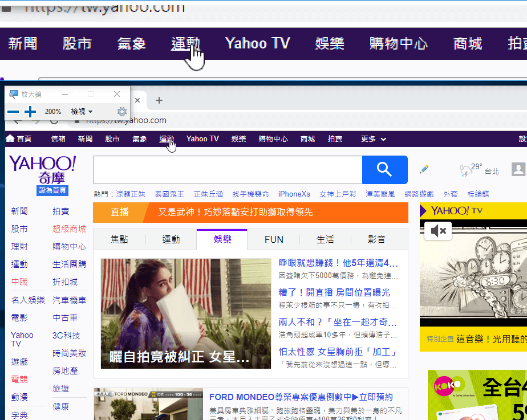Open the Magnifier 檢視 views dropdown
527x420 pixels.
pyautogui.click(x=82, y=112)
